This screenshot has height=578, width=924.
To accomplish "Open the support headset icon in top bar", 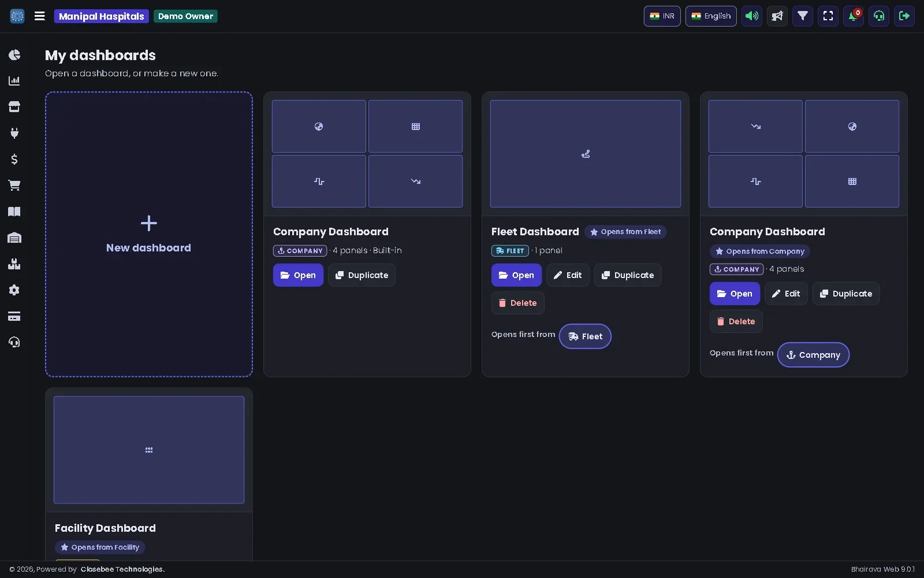I will 879,16.
